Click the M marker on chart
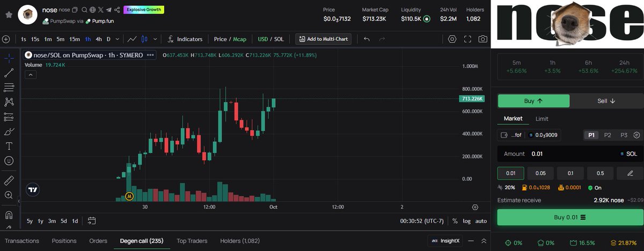The width and height of the screenshot is (644, 251). tap(129, 197)
